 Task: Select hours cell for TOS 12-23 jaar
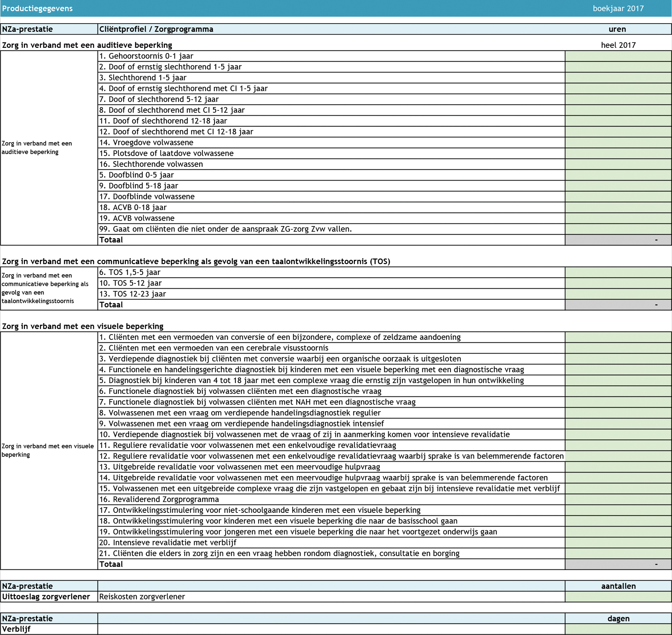click(618, 294)
